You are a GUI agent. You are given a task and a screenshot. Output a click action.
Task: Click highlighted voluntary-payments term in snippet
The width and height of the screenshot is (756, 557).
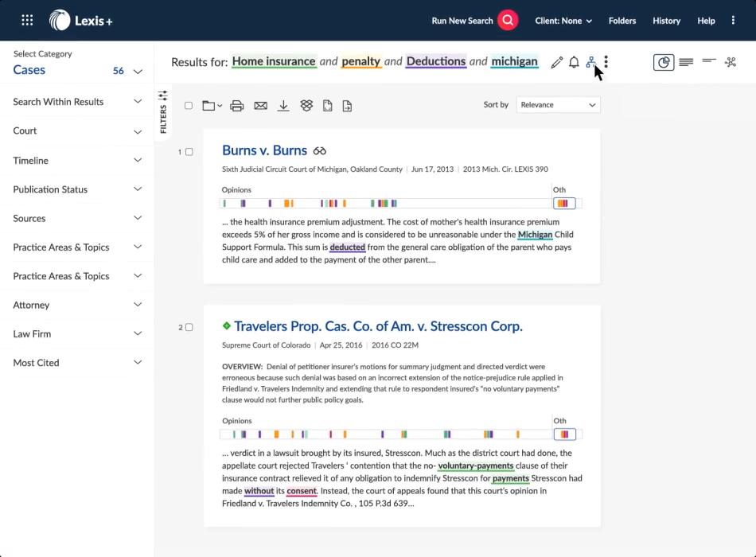click(475, 465)
